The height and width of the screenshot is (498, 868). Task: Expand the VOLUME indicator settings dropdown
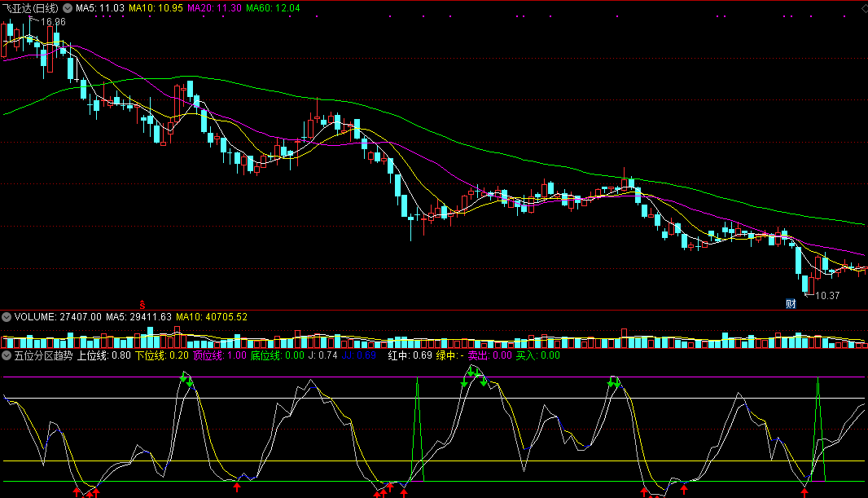point(7,317)
